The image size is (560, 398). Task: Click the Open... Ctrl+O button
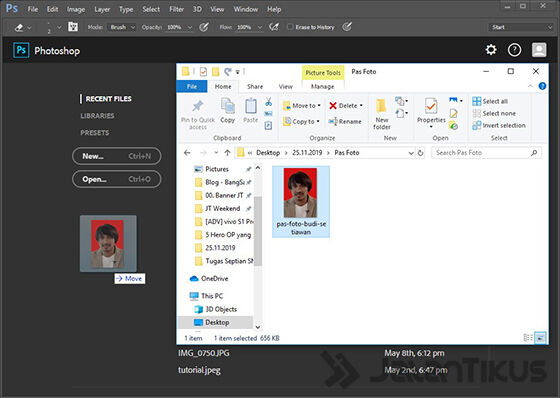pyautogui.click(x=116, y=179)
